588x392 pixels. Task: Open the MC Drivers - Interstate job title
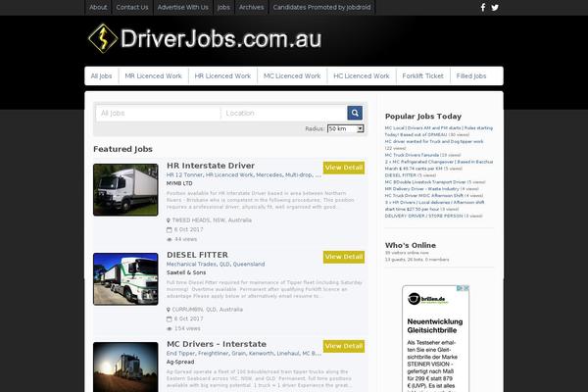(x=217, y=344)
